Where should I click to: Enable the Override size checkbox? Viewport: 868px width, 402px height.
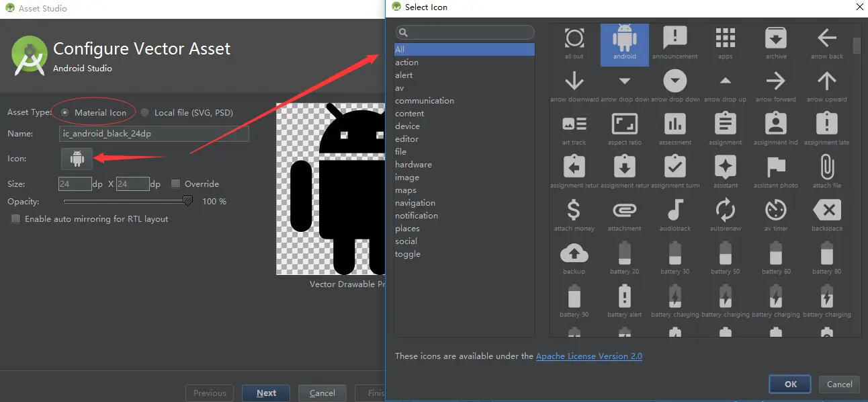pos(176,184)
